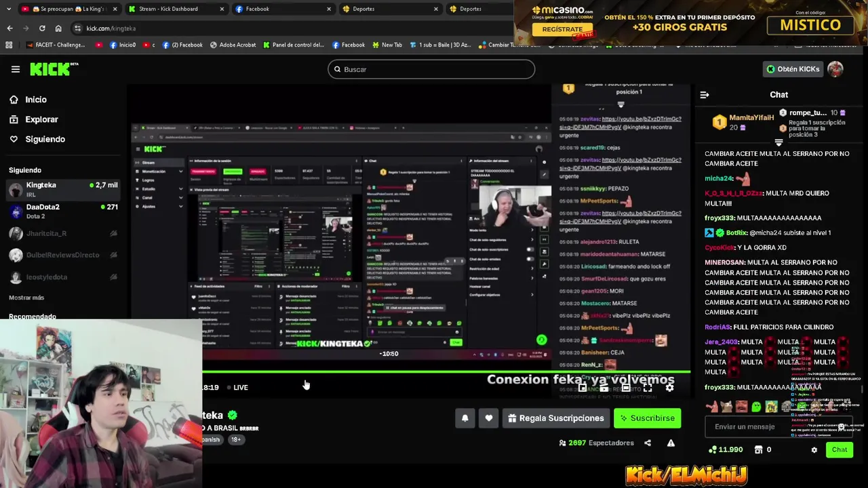Screen dimensions: 868x488
Task: Toggle fullscreen on the video player
Action: pos(648,388)
